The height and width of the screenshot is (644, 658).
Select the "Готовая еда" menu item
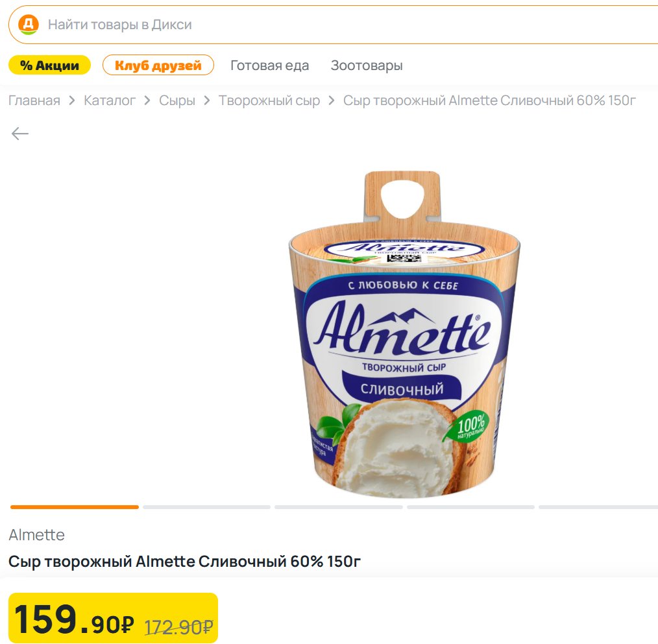pos(269,66)
